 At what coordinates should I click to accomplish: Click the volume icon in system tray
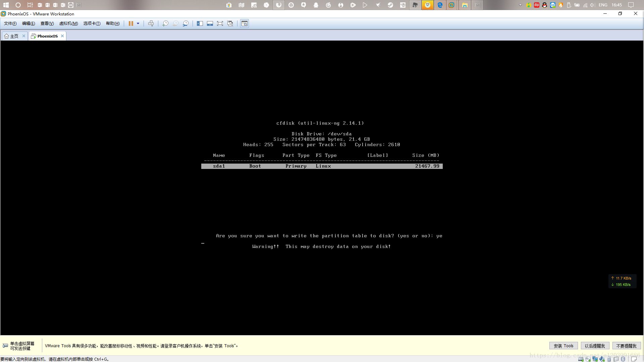592,5
